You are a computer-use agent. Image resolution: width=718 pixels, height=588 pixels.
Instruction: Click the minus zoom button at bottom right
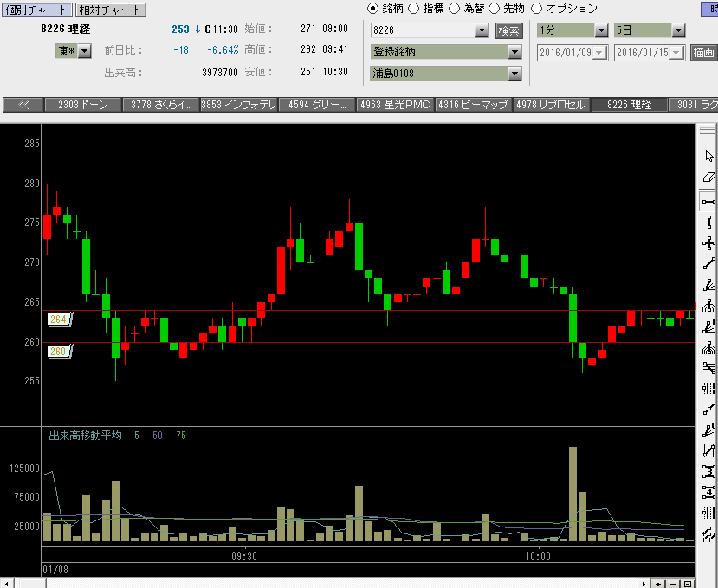[673, 584]
